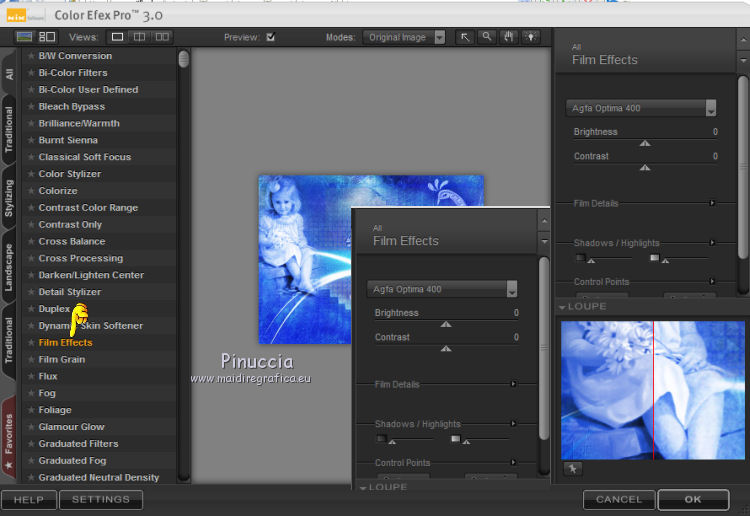Screen dimensions: 750x516
Task: Select the Glamour Glow filter
Action: 71,427
